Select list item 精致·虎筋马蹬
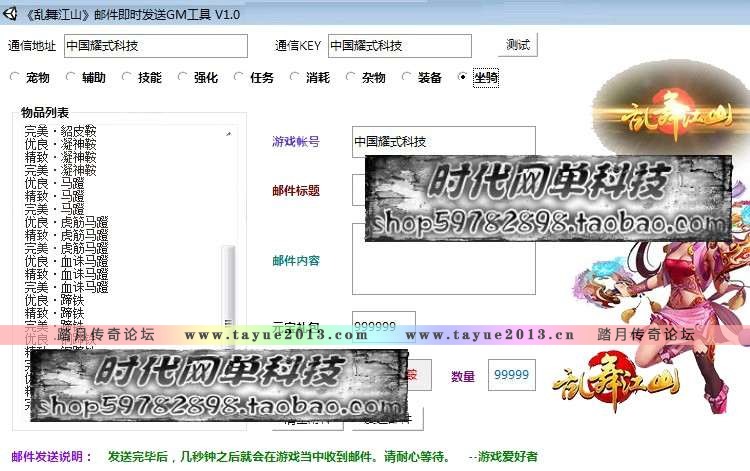 [66, 235]
